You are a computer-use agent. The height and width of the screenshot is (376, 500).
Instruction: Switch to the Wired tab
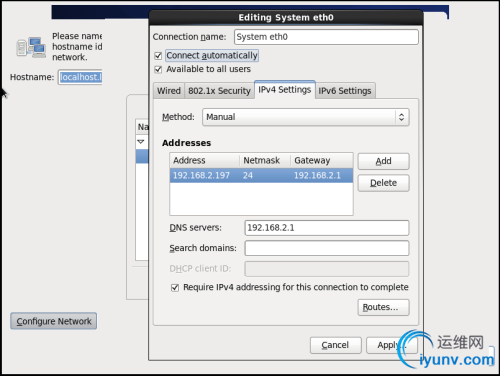pos(169,91)
